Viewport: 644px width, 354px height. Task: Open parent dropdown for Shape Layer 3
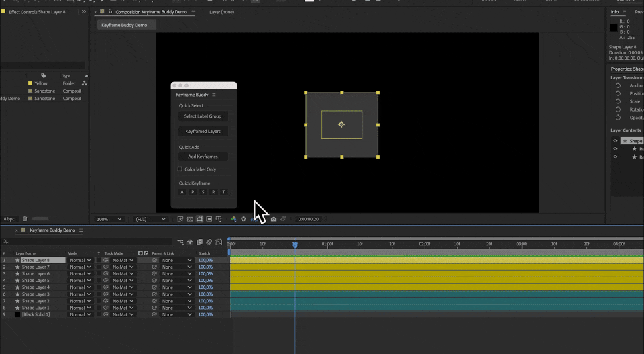[176, 294]
